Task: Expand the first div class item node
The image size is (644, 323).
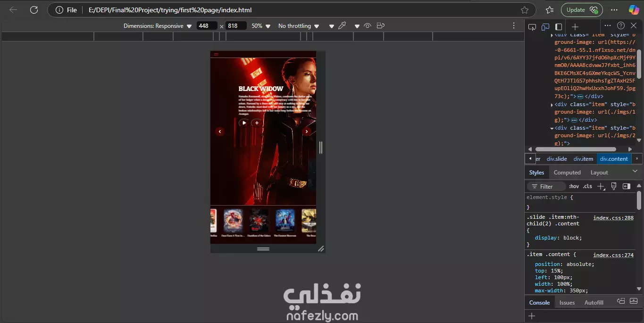Action: (x=552, y=35)
